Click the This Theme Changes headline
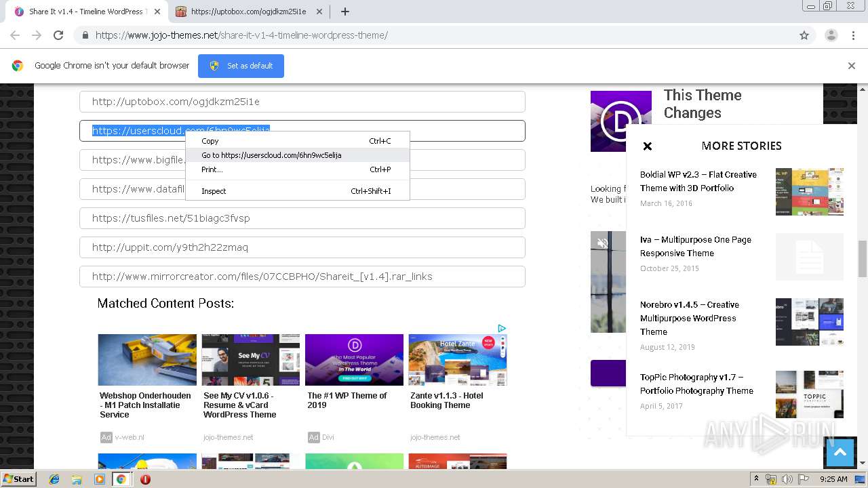868x488 pixels. point(703,104)
